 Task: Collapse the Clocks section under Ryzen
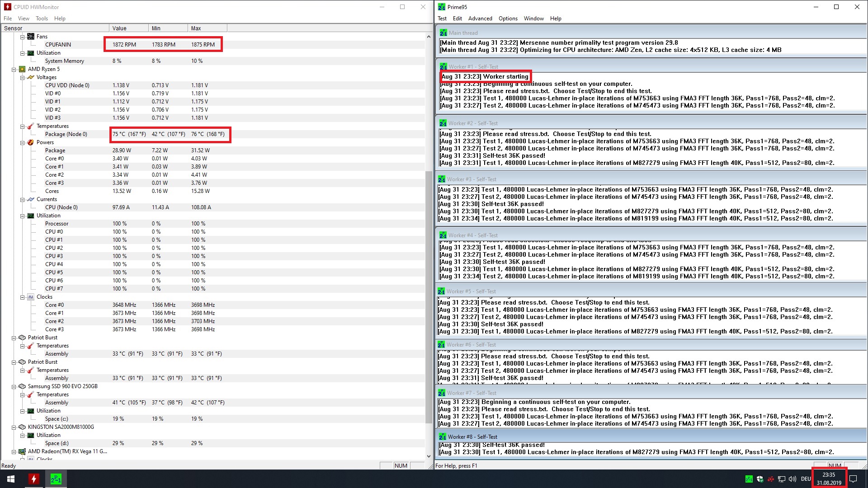click(x=22, y=297)
